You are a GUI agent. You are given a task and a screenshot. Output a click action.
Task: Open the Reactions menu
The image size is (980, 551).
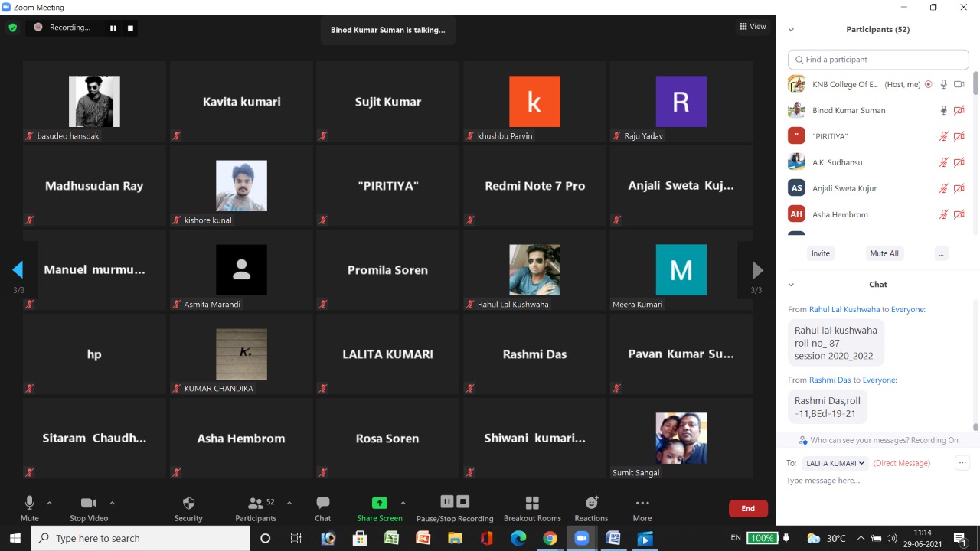tap(591, 509)
